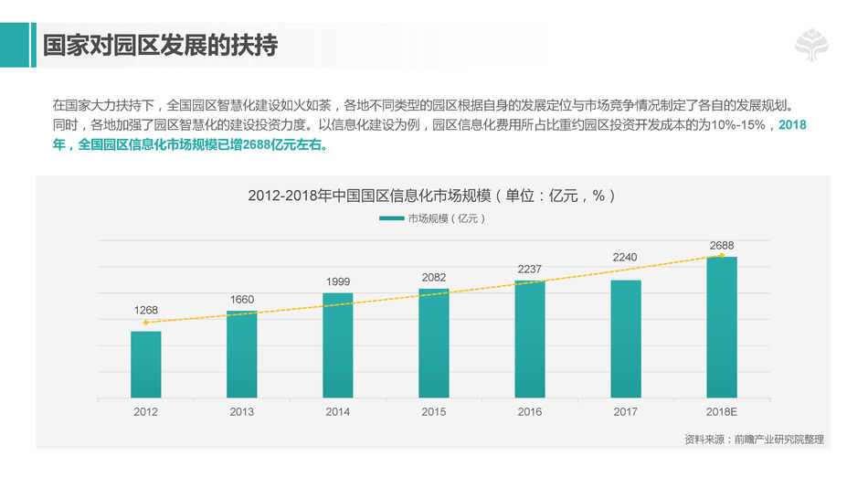Select the slide title 国家对园区发展的扶持

(161, 46)
